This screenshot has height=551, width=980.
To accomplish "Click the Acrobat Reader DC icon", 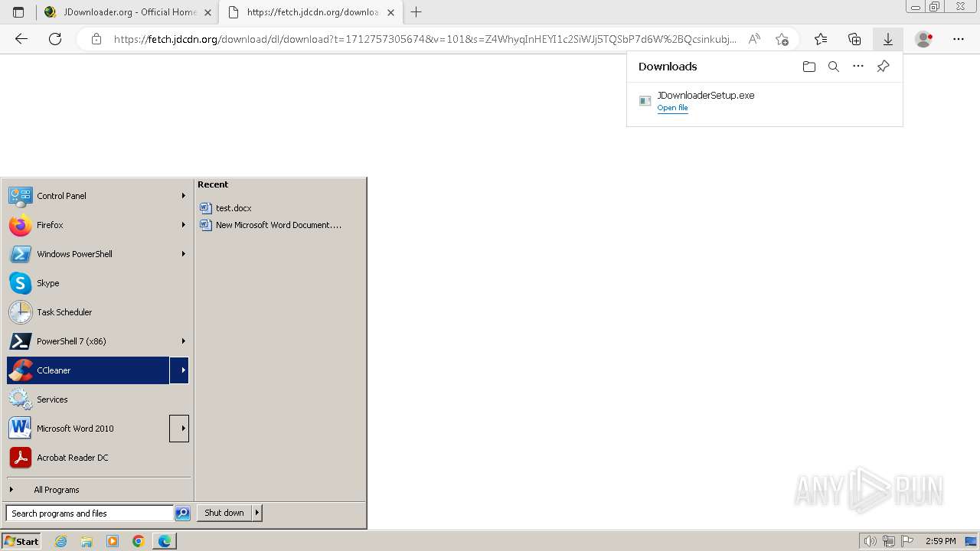I will pos(21,458).
